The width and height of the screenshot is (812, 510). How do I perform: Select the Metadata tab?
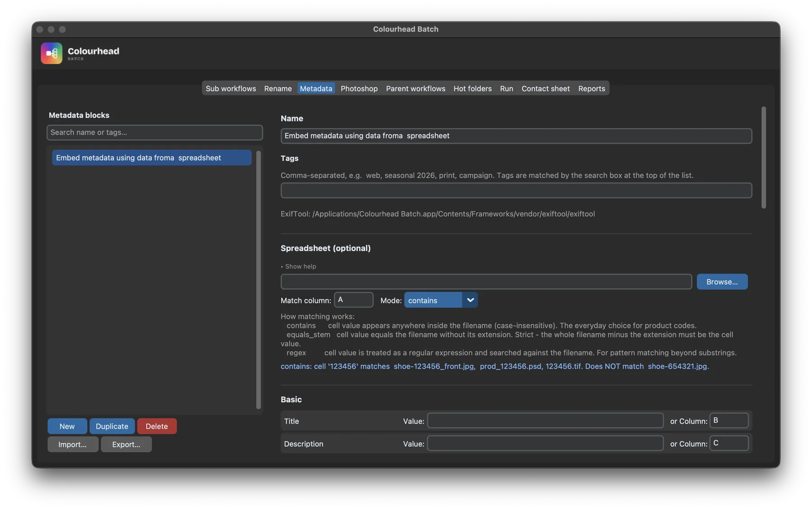pos(316,88)
